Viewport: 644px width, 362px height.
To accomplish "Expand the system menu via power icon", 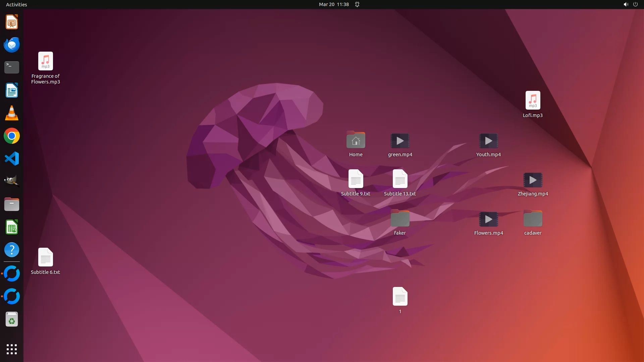I will coord(635,4).
